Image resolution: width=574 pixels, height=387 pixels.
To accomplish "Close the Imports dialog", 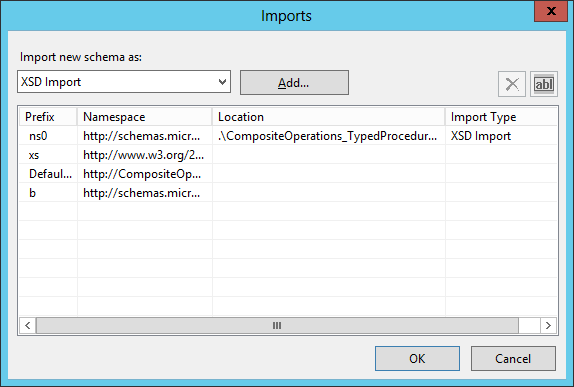I will coord(551,11).
